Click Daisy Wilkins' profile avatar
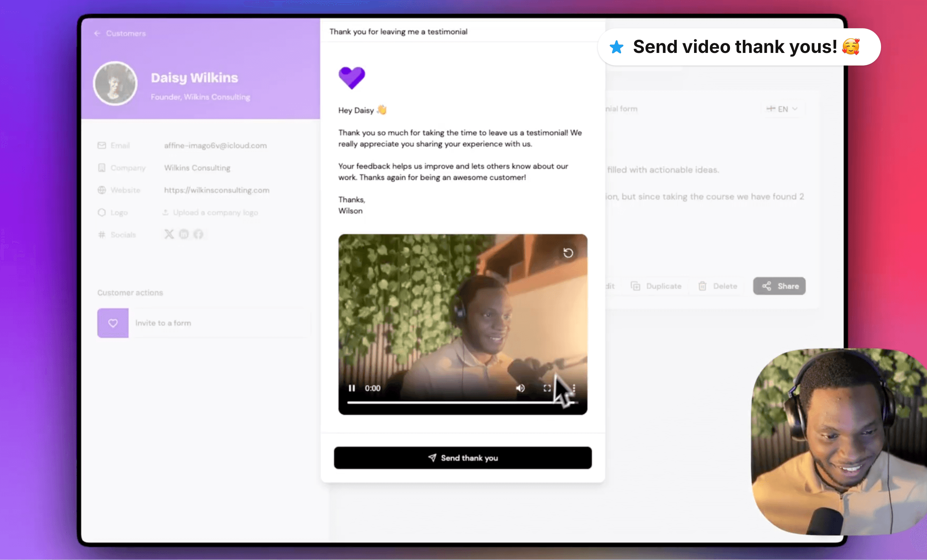The image size is (927, 560). pos(115,83)
